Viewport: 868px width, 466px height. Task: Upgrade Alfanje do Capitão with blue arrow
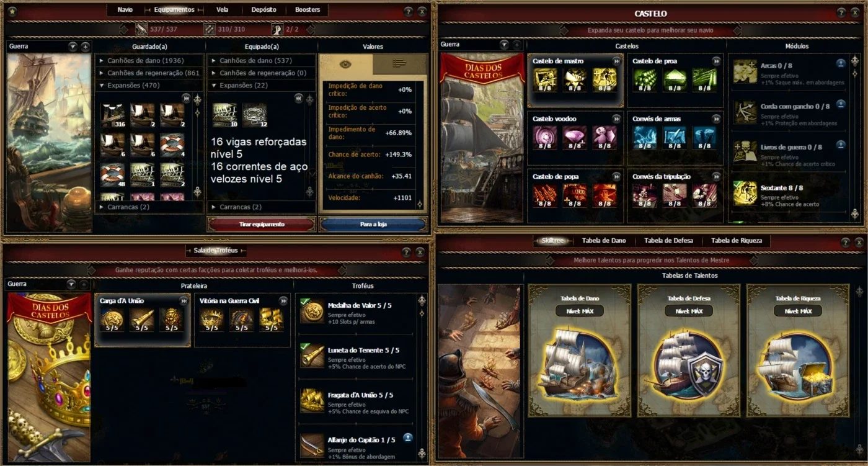[x=408, y=437]
